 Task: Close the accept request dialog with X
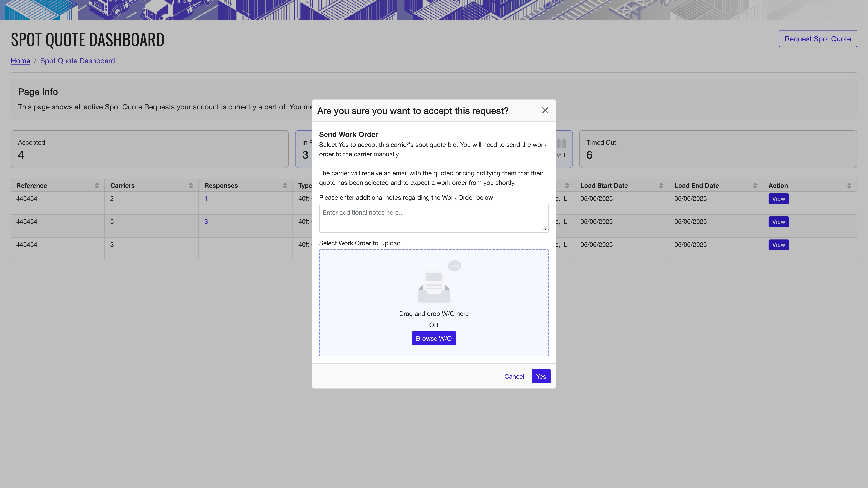545,110
